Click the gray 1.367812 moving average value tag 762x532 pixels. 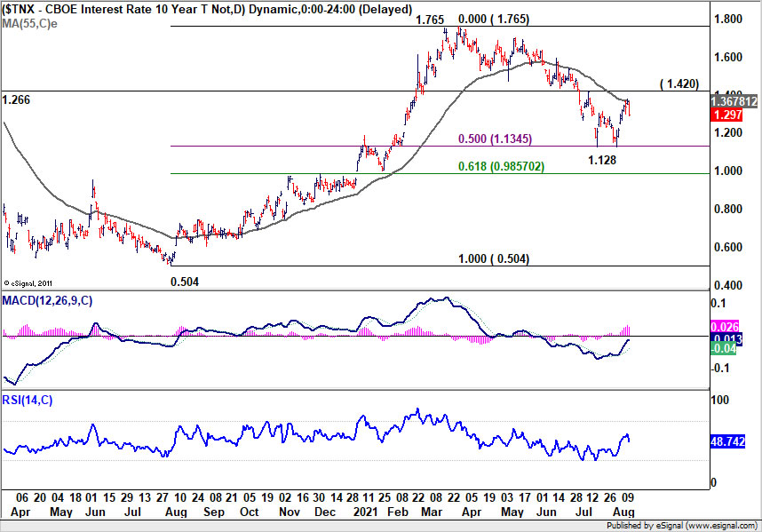(734, 101)
